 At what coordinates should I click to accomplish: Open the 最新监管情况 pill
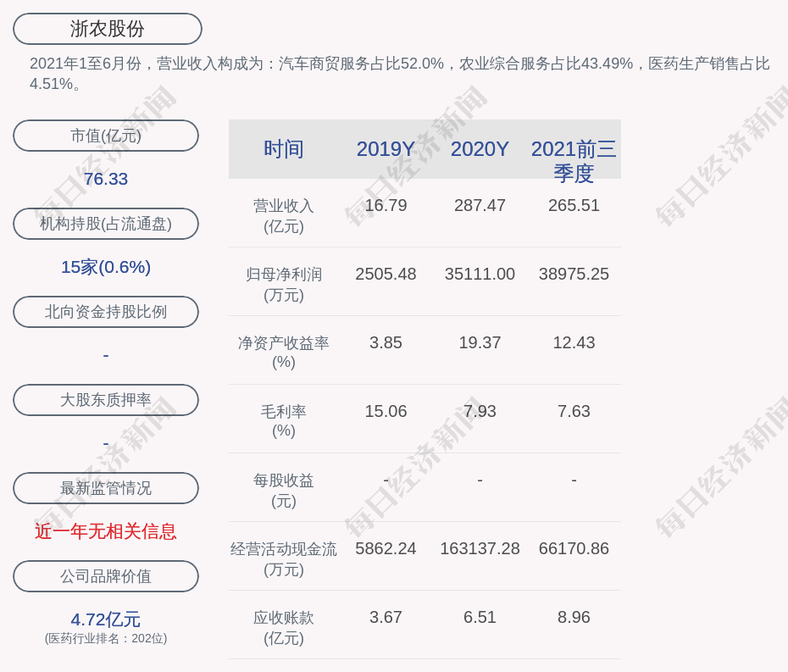click(x=106, y=488)
